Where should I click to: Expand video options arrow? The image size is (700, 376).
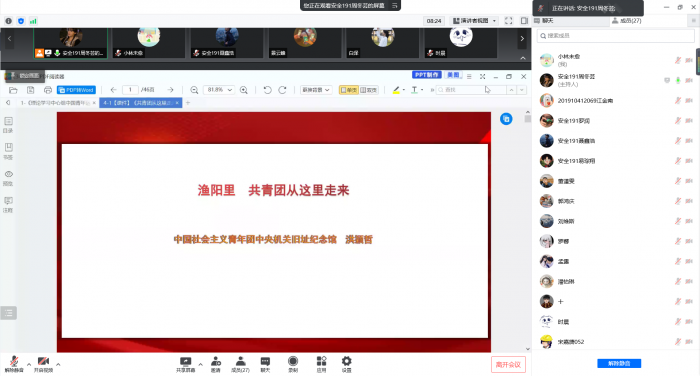click(x=58, y=364)
